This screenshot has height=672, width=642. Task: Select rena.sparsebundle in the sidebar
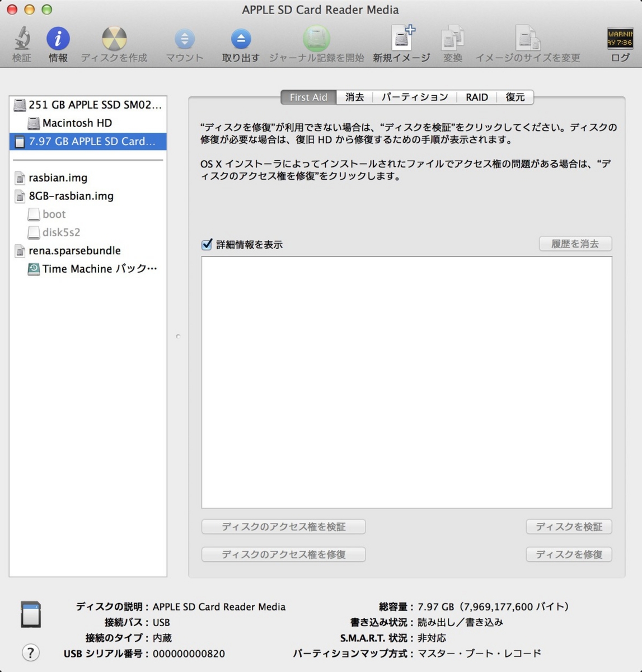pos(88,251)
